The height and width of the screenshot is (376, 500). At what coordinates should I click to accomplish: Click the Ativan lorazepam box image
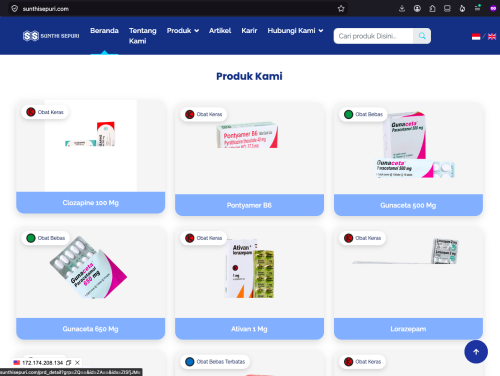[249, 268]
